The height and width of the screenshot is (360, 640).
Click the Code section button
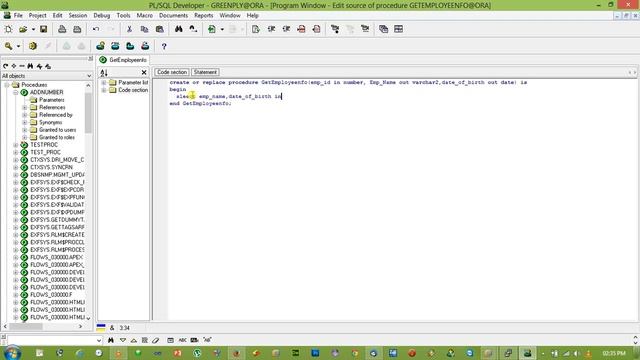coord(172,72)
